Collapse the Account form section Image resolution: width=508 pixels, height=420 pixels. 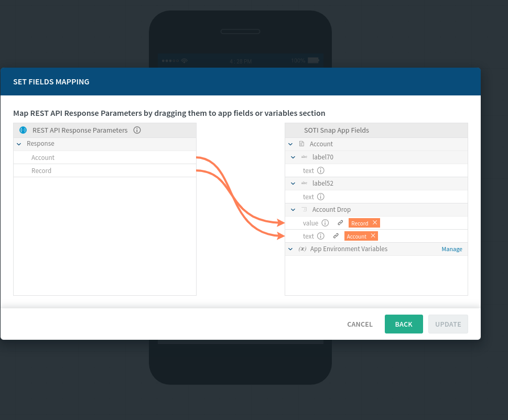(x=290, y=144)
